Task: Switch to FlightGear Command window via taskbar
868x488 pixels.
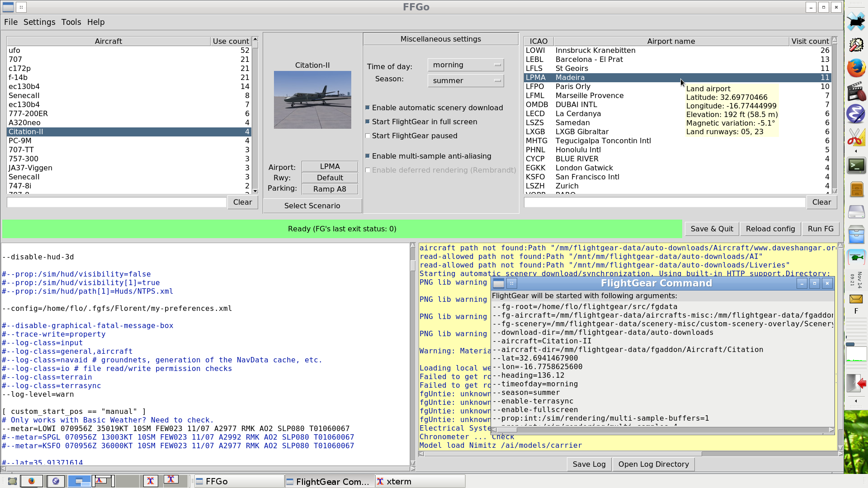Action: pos(330,481)
